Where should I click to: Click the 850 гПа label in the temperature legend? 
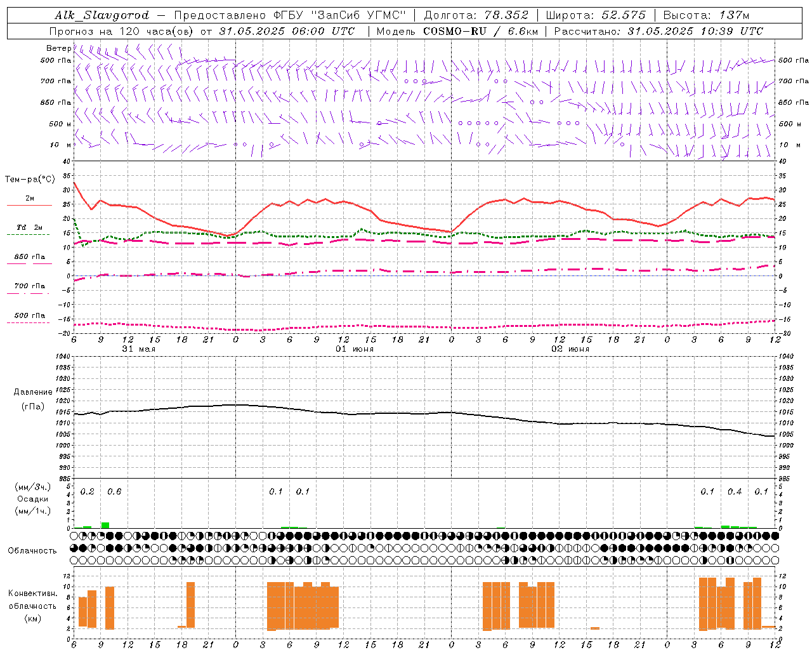(30, 257)
